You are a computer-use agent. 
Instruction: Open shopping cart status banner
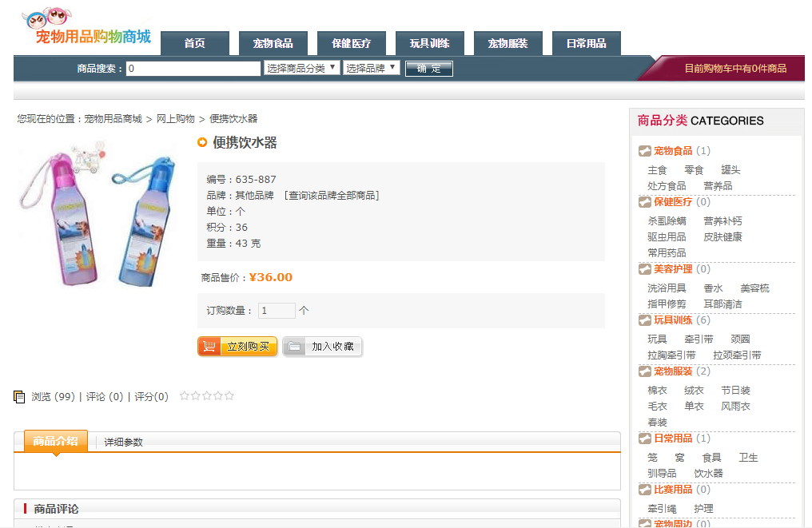click(x=723, y=69)
